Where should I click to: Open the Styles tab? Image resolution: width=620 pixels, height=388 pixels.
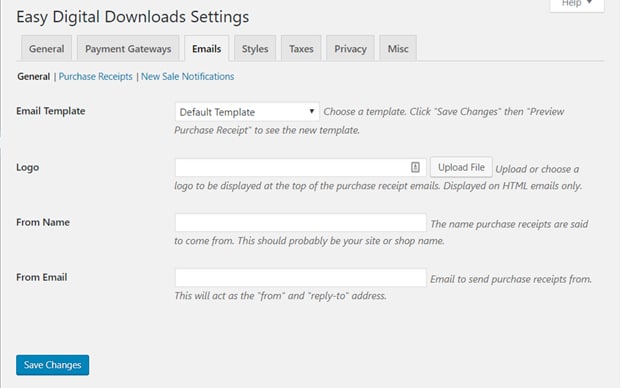255,48
